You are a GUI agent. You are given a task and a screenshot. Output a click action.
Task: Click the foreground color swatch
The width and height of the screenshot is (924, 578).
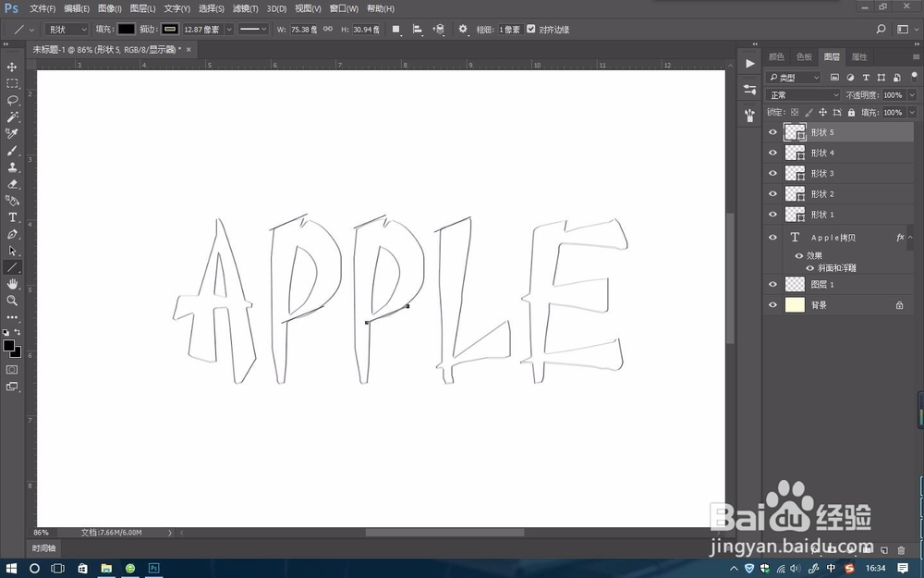pos(9,346)
